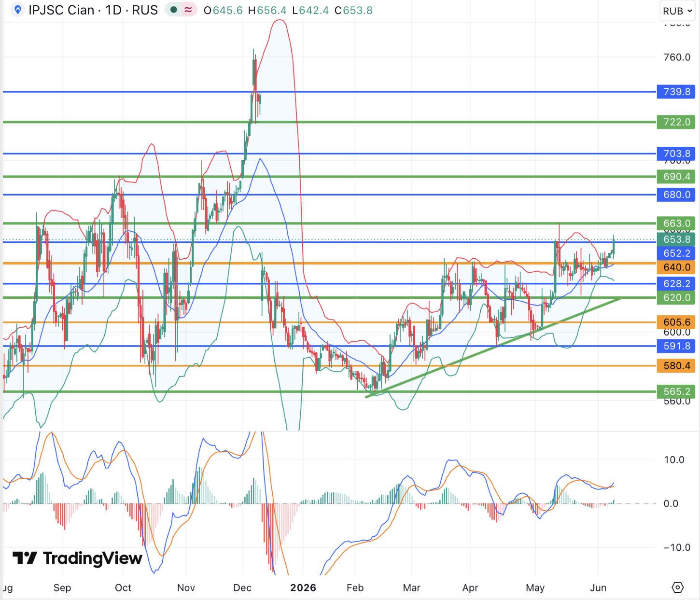Click the Mar label on the time axis
The width and height of the screenshot is (700, 600).
pos(412,588)
